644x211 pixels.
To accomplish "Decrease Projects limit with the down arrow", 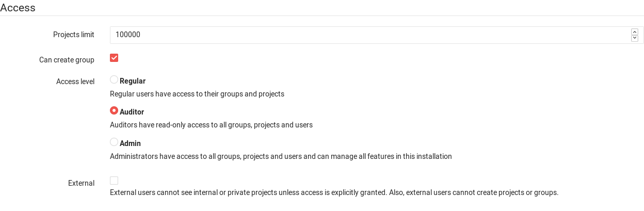I will [635, 38].
